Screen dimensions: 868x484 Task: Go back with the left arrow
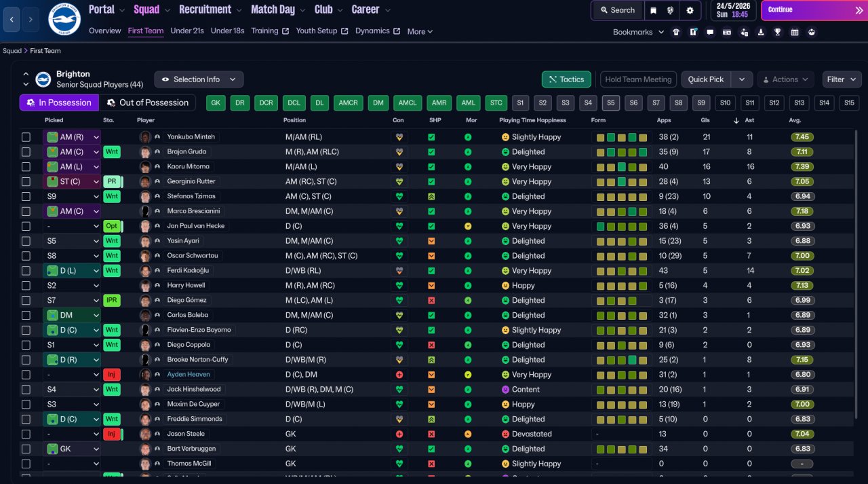pos(12,20)
